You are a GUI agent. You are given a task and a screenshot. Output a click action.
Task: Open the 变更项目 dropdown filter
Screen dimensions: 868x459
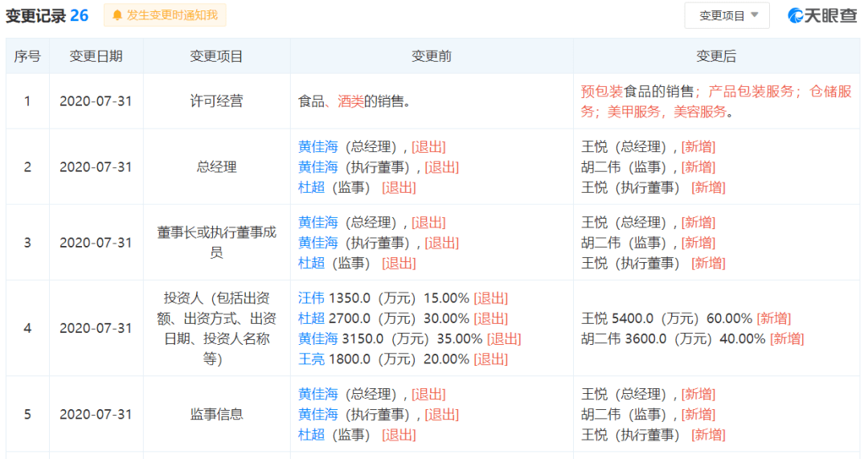point(727,15)
